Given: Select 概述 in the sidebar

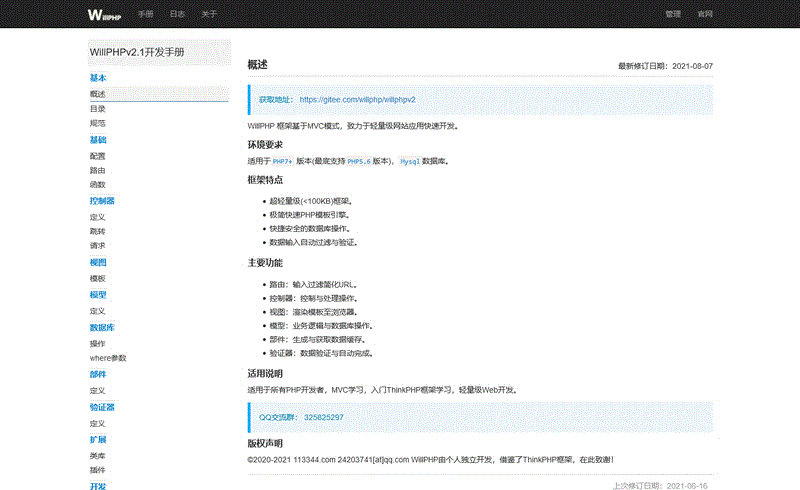Looking at the screenshot, I should 98,93.
